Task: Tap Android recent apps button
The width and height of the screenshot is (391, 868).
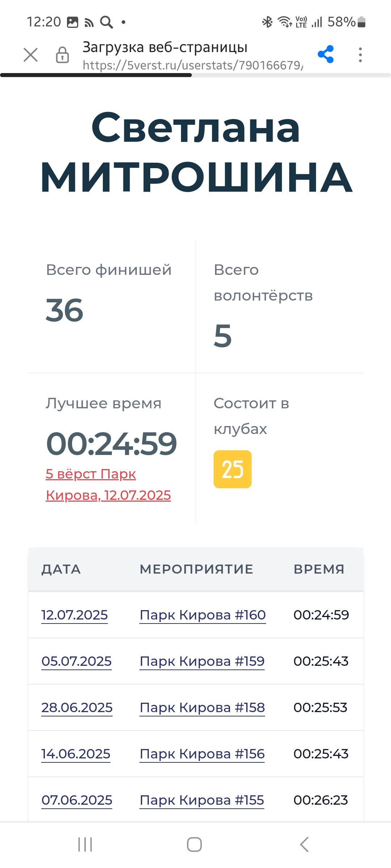Action: click(85, 844)
